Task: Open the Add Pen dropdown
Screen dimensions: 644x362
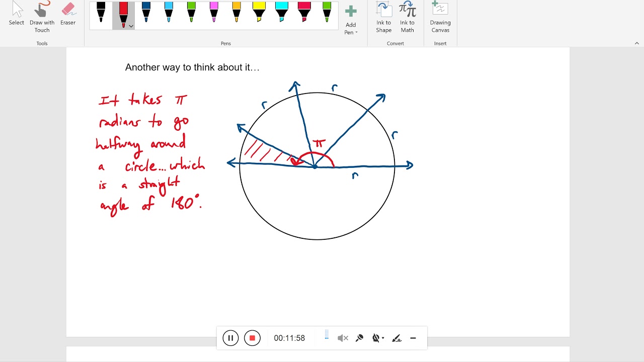Action: tap(351, 20)
